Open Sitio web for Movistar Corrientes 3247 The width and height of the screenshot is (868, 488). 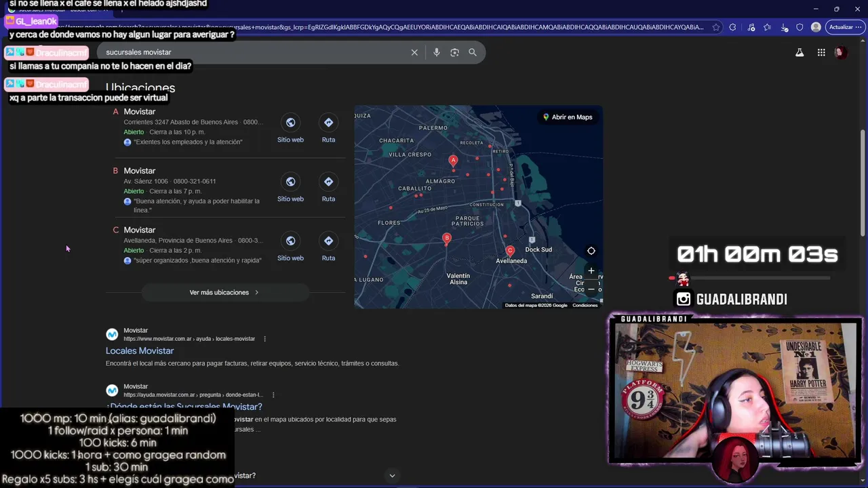290,128
